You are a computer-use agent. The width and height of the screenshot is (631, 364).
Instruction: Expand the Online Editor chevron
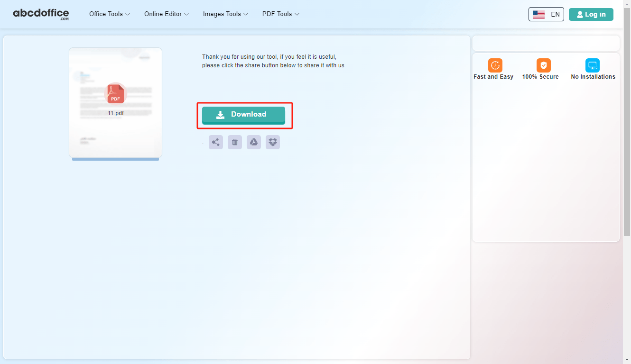(186, 14)
